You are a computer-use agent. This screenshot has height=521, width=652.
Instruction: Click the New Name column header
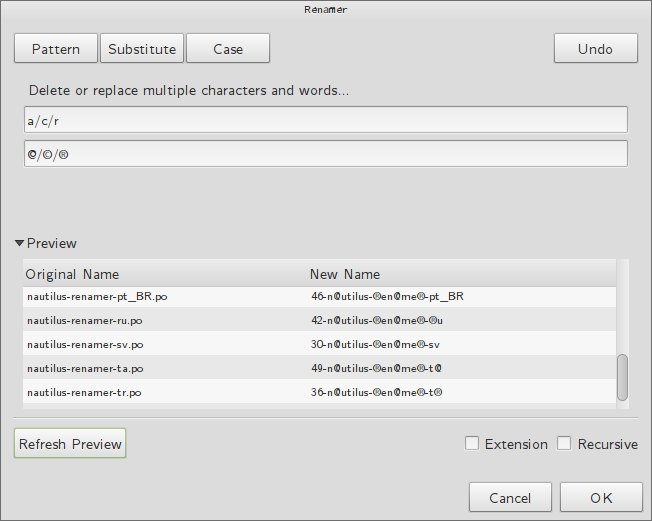coord(462,274)
